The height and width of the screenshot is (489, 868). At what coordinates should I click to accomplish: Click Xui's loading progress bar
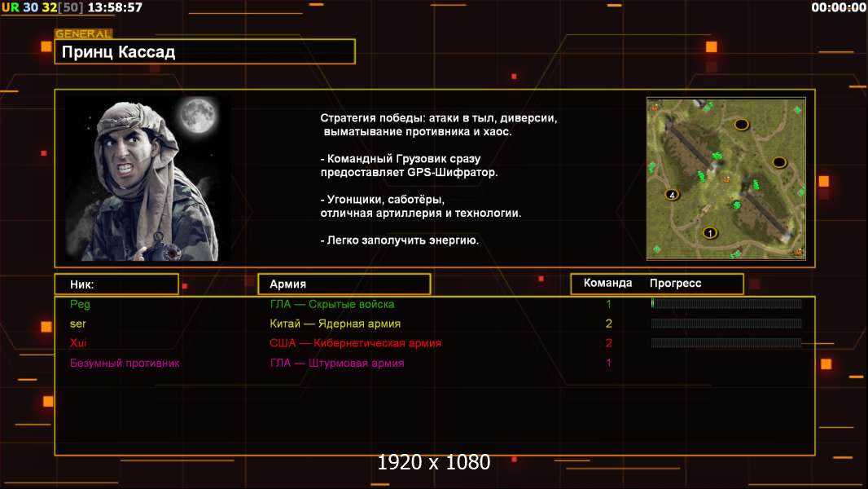click(x=726, y=343)
